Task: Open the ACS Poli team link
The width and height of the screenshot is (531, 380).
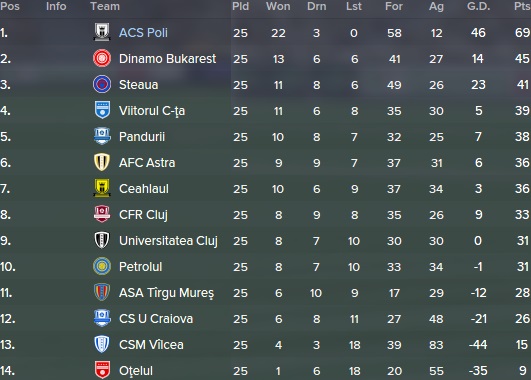Action: (x=143, y=33)
